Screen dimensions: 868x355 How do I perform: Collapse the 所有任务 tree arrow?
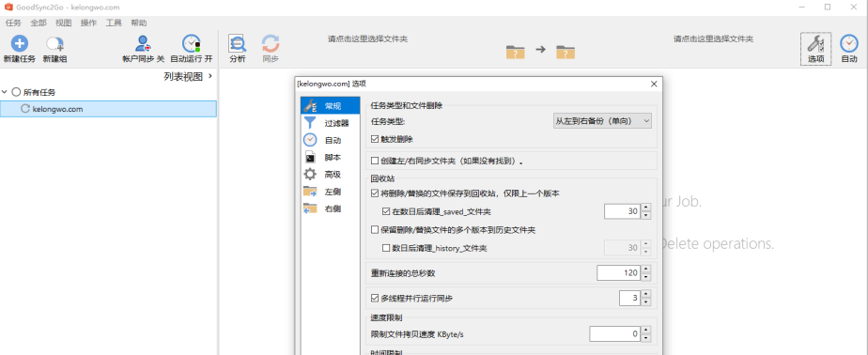pos(5,92)
